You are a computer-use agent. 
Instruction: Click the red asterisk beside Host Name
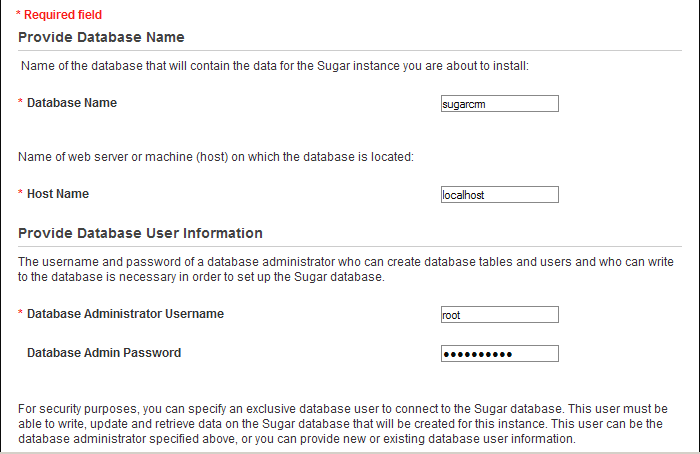tap(20, 192)
